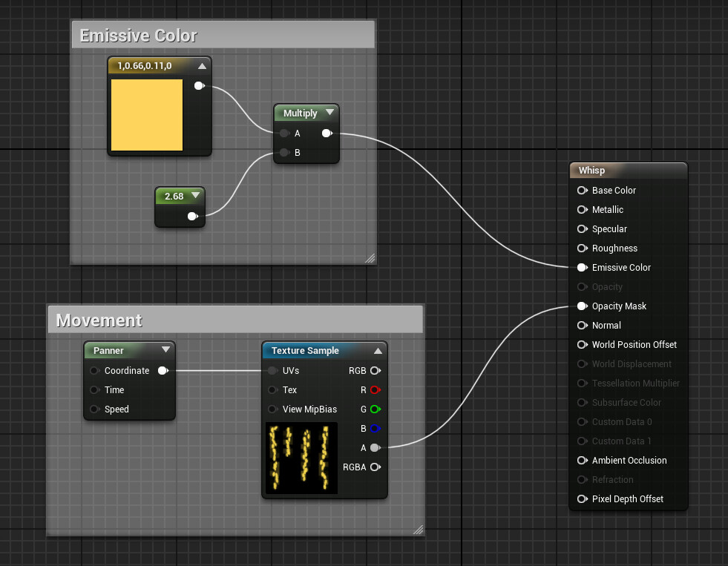Click the Base Color input pin

pyautogui.click(x=583, y=191)
